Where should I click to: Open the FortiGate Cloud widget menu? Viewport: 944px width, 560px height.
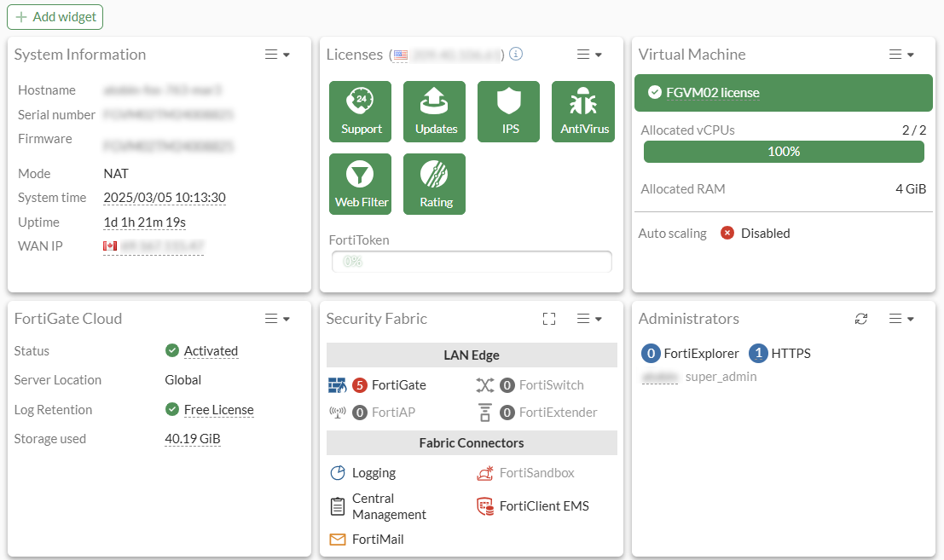(277, 319)
